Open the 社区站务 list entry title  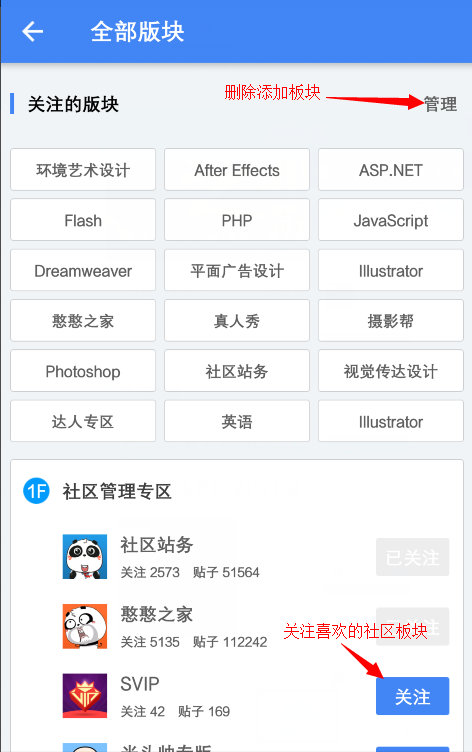[157, 545]
